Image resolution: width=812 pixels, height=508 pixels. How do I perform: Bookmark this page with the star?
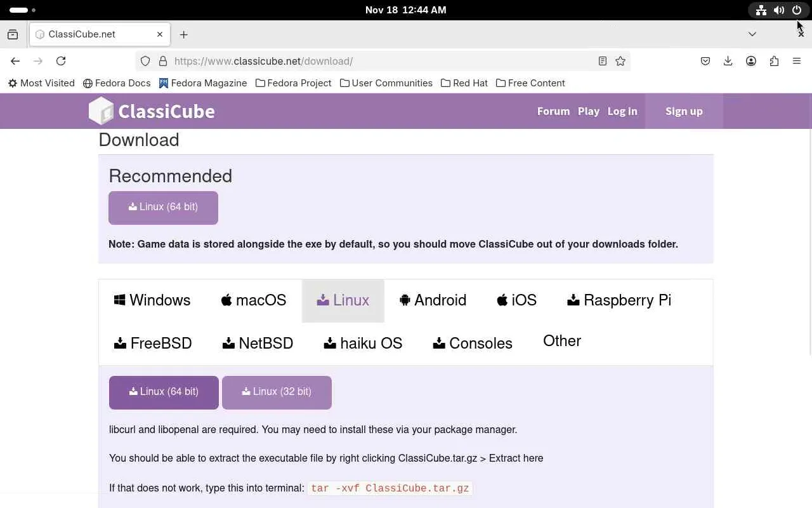[x=620, y=61]
